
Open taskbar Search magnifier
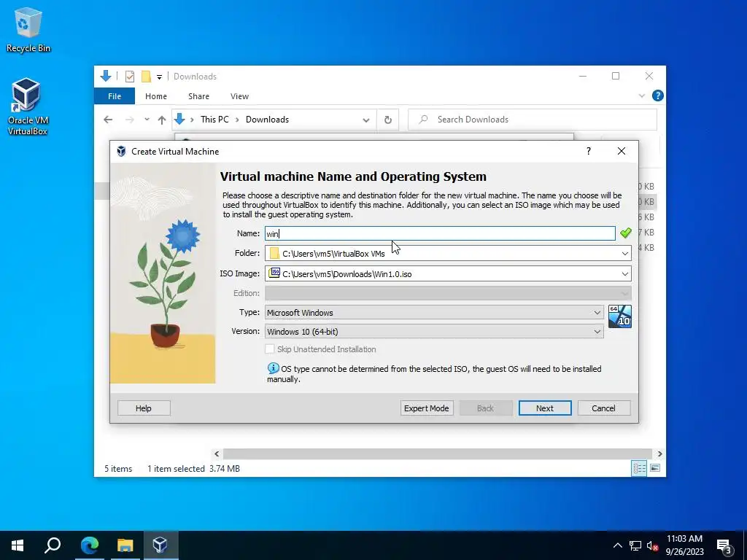click(x=53, y=545)
